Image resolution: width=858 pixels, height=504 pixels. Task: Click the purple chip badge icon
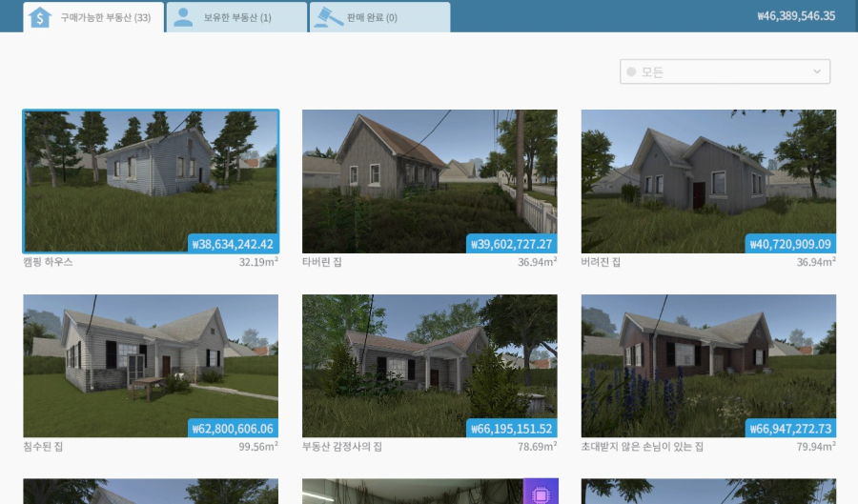point(541,492)
